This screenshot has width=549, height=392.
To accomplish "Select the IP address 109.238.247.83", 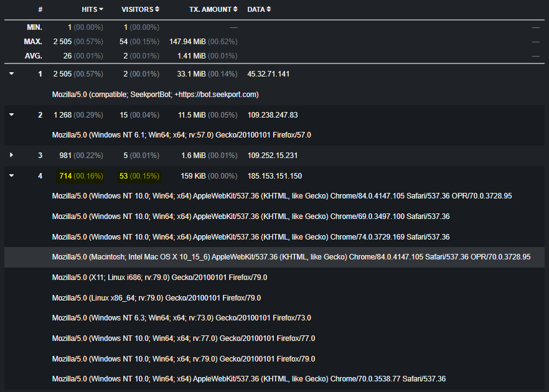I will 273,115.
